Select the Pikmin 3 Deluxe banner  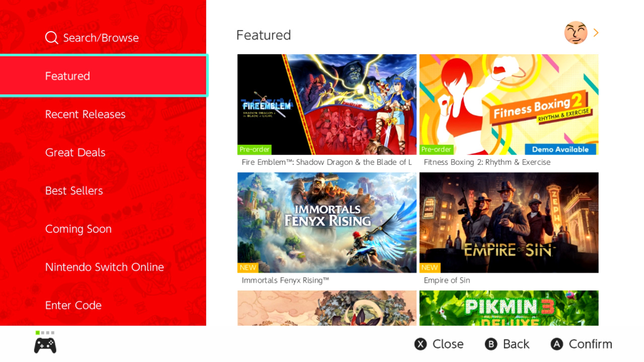509,308
